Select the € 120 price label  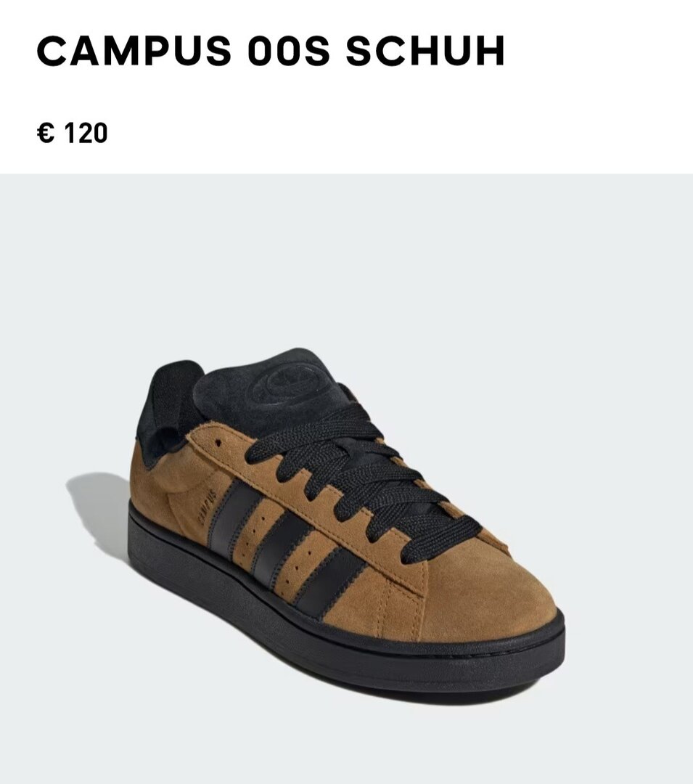tap(73, 133)
